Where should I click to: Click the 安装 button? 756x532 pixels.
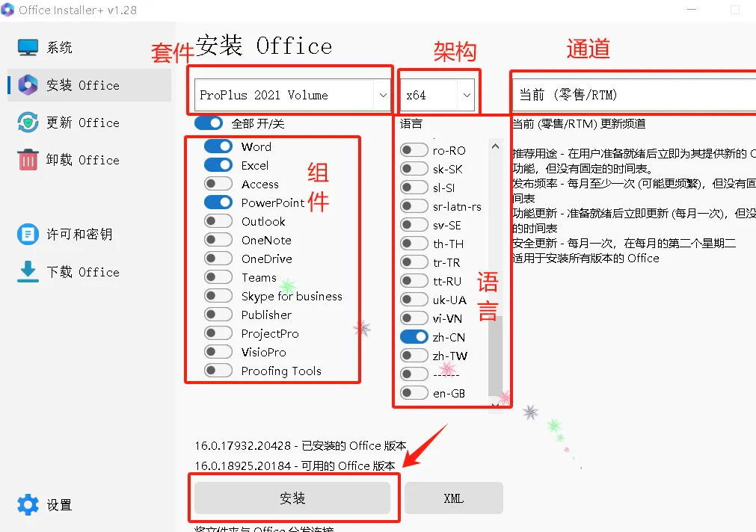(x=292, y=498)
